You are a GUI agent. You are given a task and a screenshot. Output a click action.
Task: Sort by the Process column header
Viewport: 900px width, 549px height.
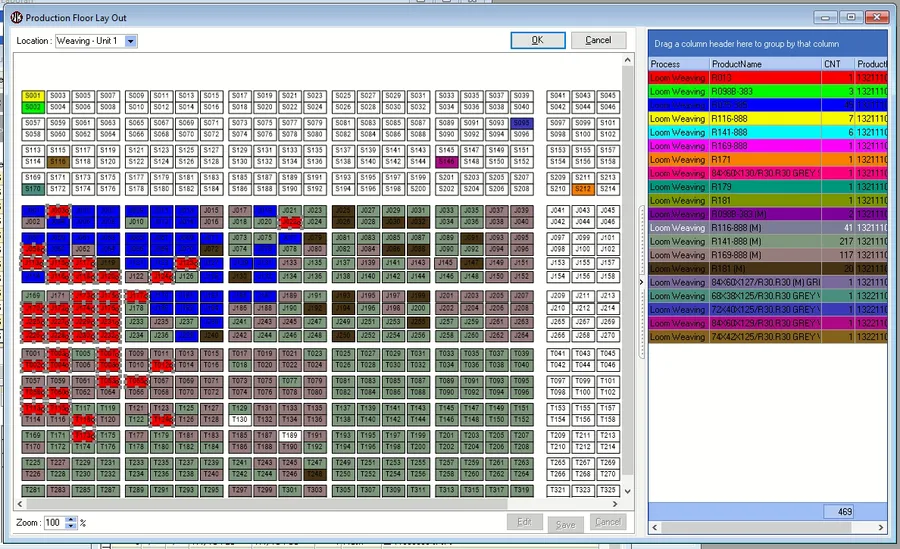tap(678, 64)
